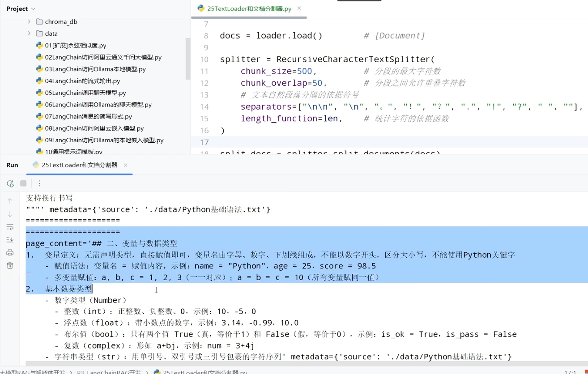
Task: Expand the data folder
Action: tap(29, 34)
